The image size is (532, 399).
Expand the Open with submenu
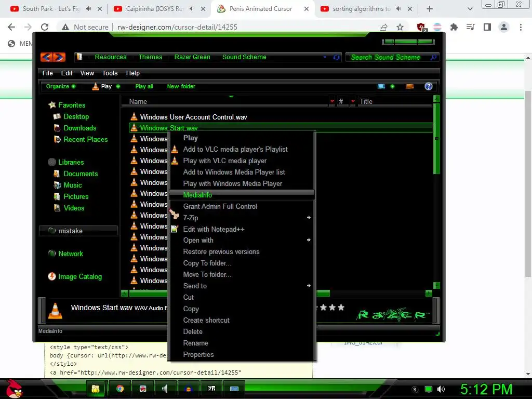309,240
